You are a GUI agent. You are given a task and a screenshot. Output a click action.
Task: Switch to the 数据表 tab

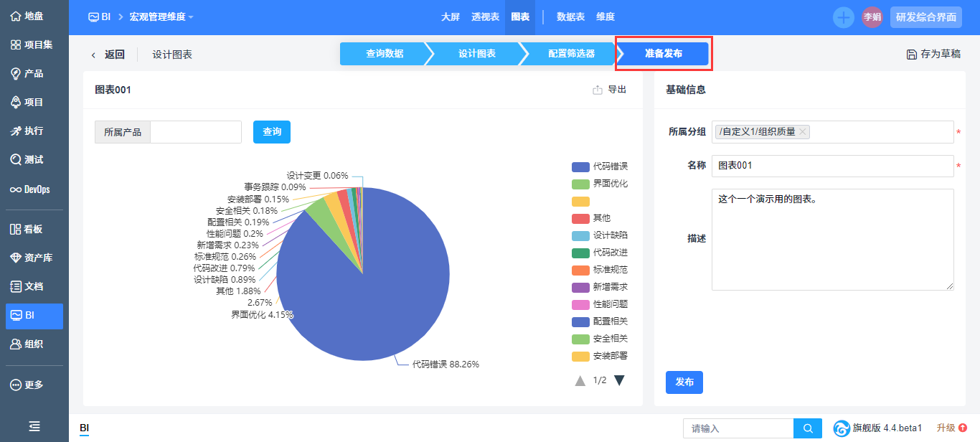pos(570,17)
